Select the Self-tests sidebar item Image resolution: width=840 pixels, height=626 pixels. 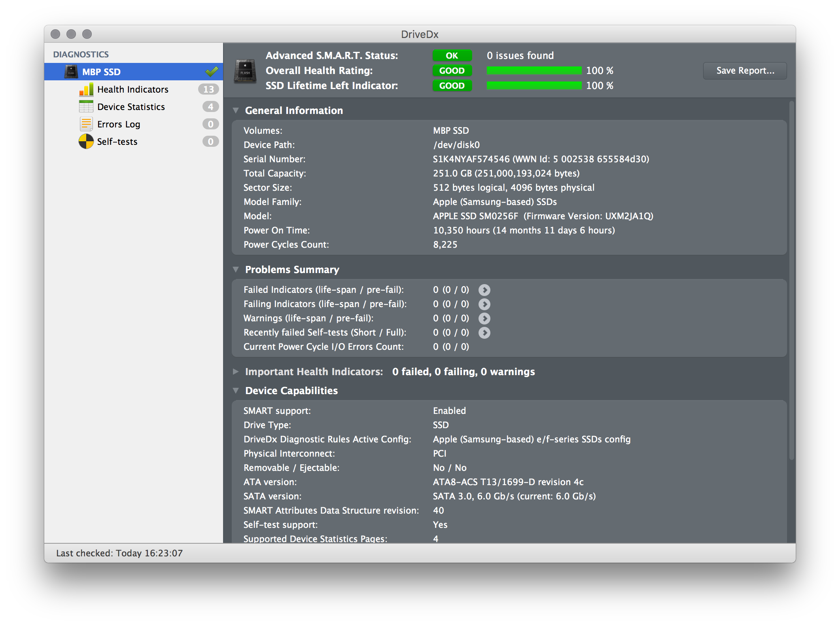117,142
